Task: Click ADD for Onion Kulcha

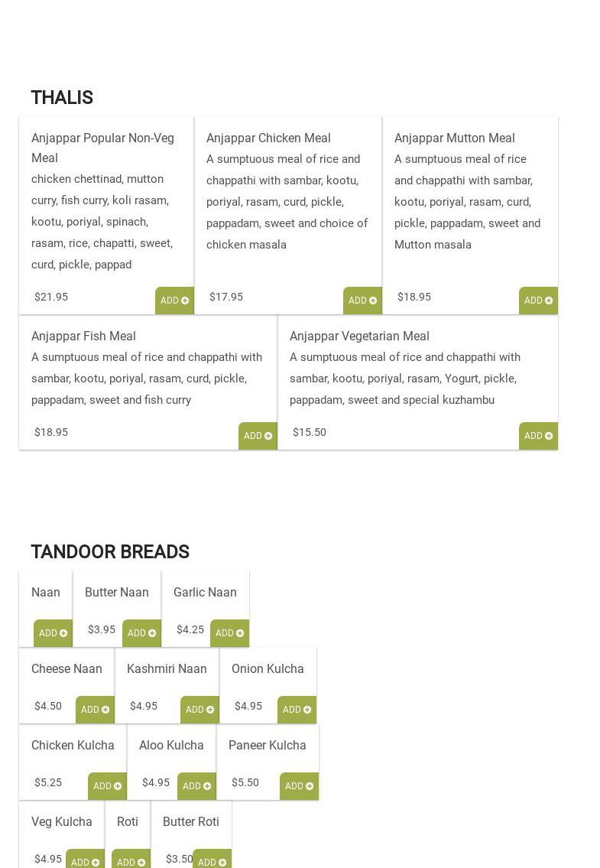Action: tap(297, 710)
